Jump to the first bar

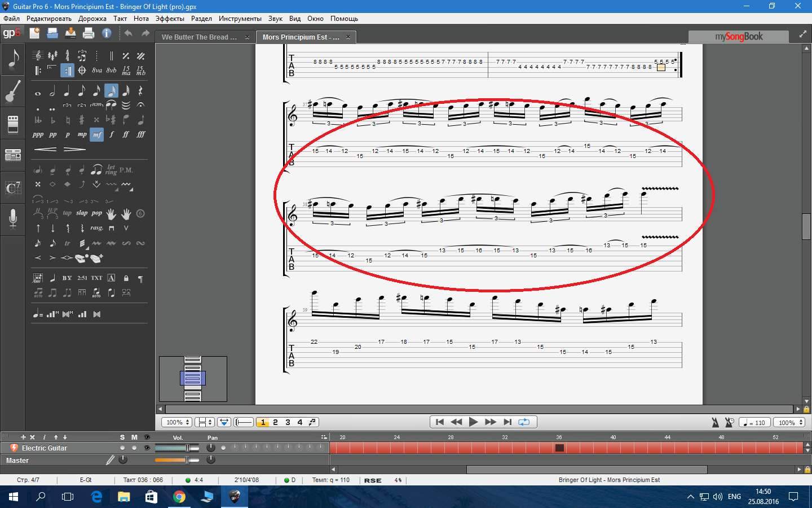[x=440, y=422]
